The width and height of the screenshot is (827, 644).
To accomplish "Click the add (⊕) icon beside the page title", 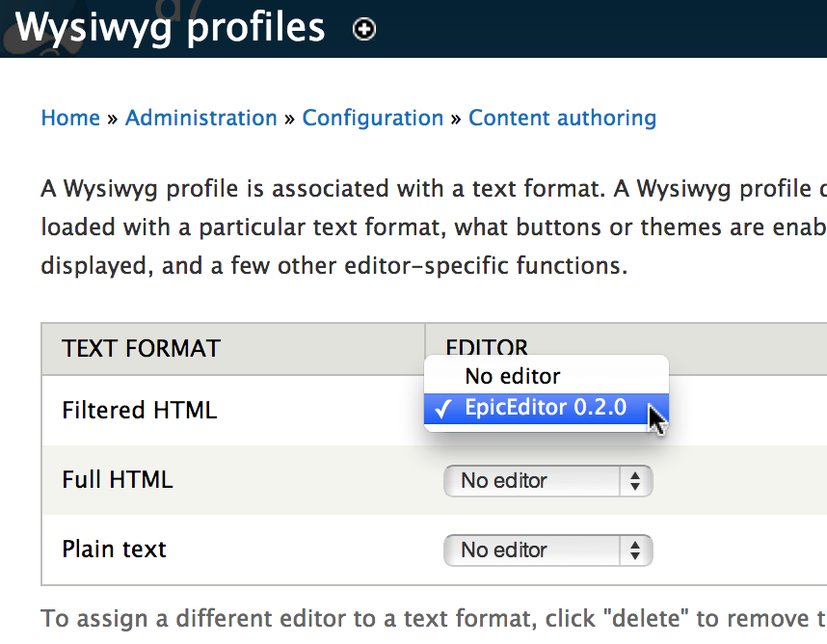I will tap(363, 30).
